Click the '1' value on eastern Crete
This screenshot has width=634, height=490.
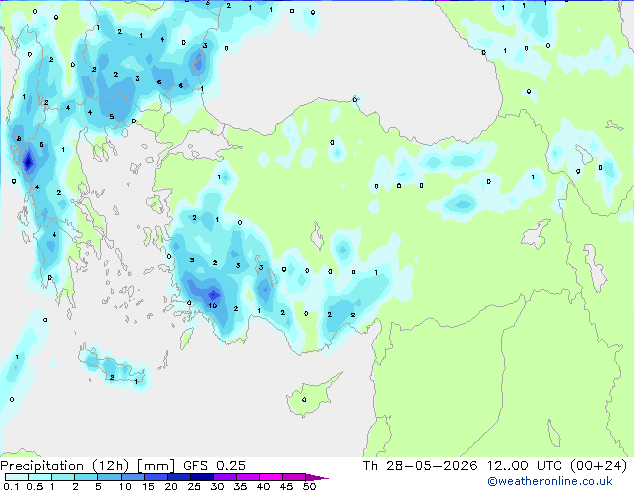point(136,381)
